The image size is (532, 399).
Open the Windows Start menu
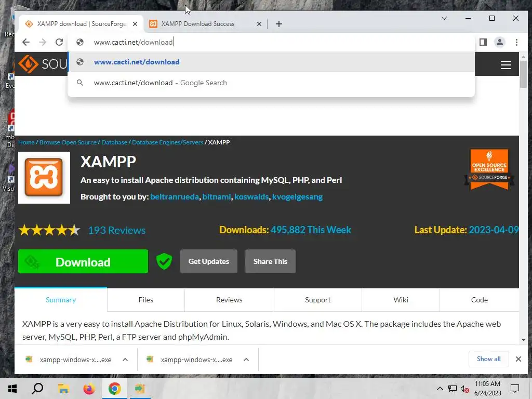point(12,389)
